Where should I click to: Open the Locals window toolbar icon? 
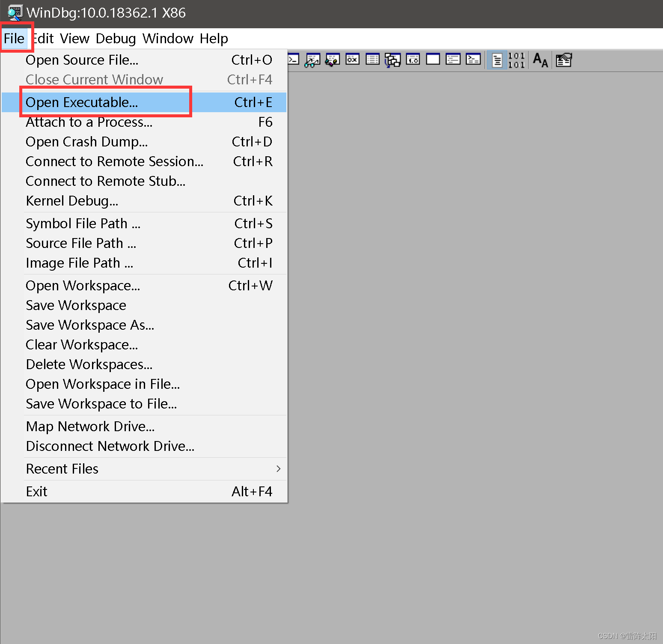click(x=332, y=60)
